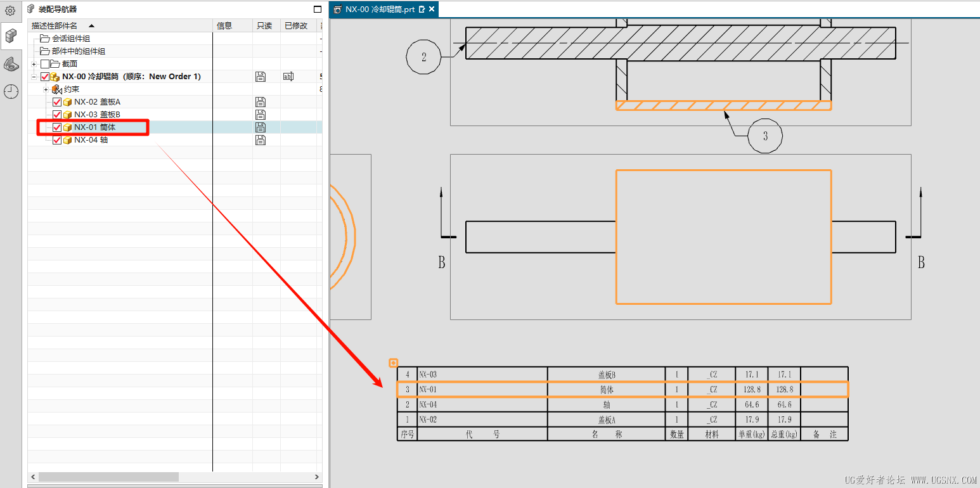The width and height of the screenshot is (980, 488).
Task: Click the part cube icon of NX-04 轴
Action: [67, 140]
